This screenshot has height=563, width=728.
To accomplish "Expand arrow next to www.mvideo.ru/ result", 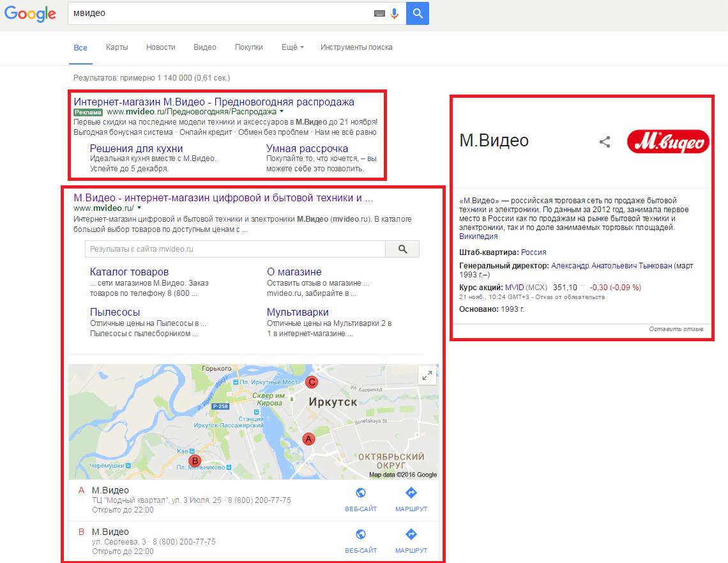I will 139,208.
